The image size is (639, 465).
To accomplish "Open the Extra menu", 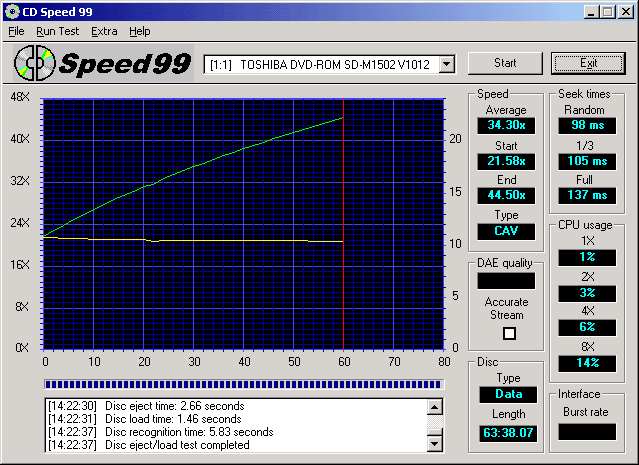I will click(x=104, y=31).
